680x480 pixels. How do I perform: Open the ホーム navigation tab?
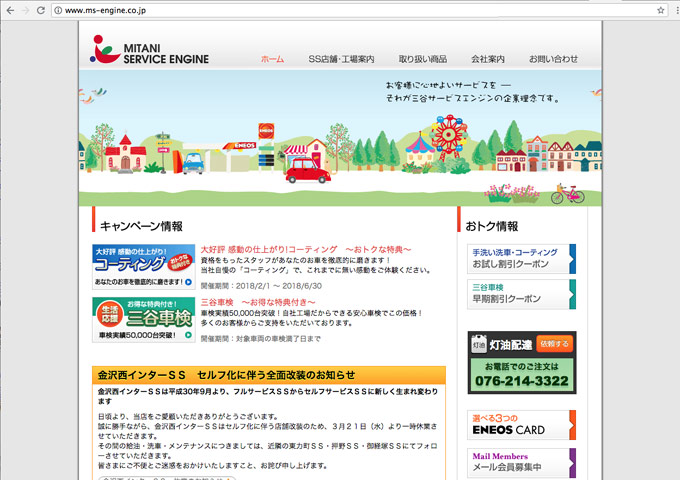point(272,59)
